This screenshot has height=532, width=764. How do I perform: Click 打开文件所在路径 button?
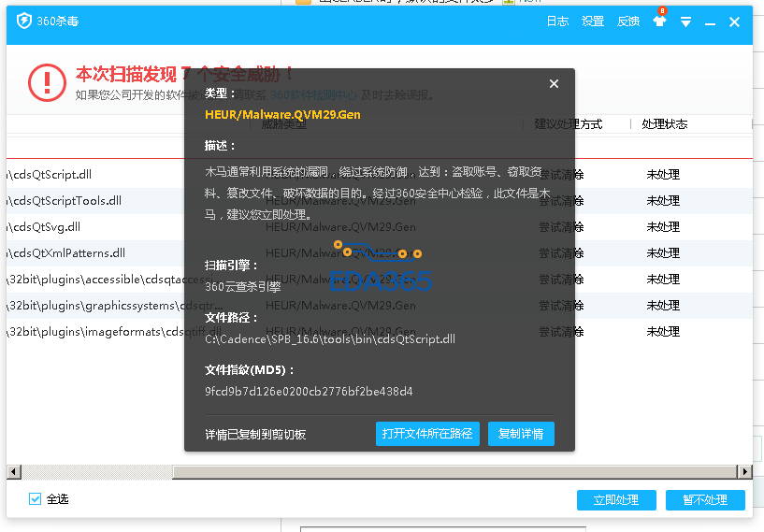point(427,434)
